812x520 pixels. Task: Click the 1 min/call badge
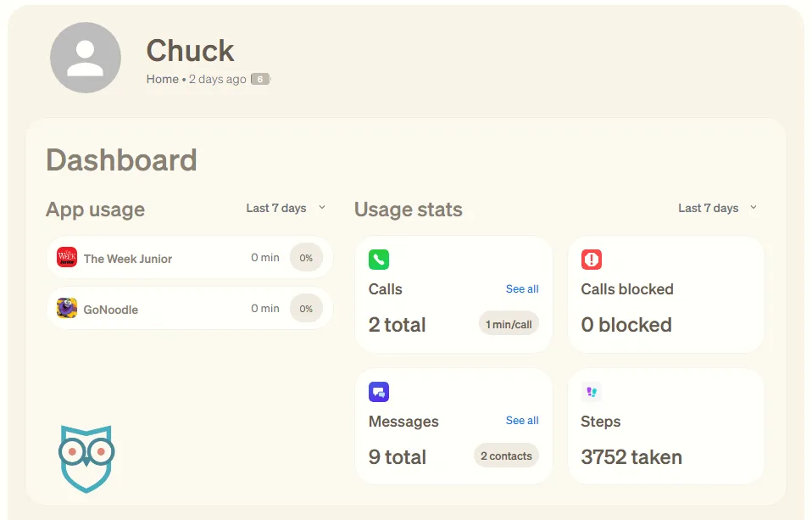tap(508, 323)
